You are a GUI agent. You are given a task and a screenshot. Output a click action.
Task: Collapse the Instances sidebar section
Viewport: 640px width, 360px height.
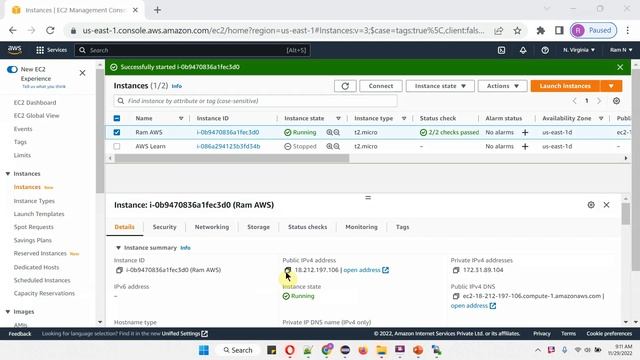click(x=8, y=174)
